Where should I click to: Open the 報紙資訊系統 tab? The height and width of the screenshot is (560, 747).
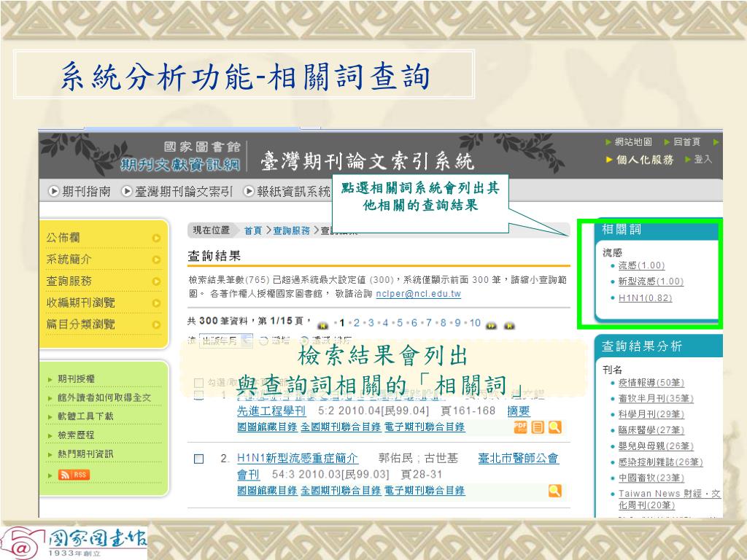click(293, 192)
